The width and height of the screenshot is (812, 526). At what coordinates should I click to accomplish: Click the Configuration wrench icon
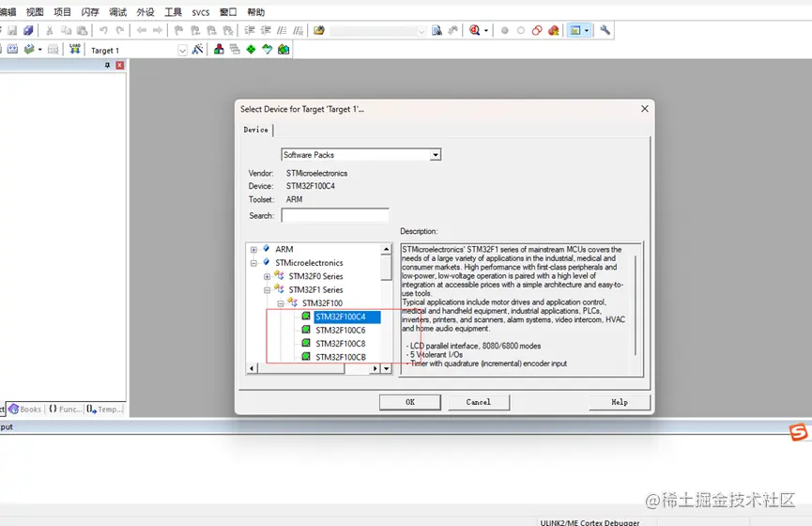point(605,31)
